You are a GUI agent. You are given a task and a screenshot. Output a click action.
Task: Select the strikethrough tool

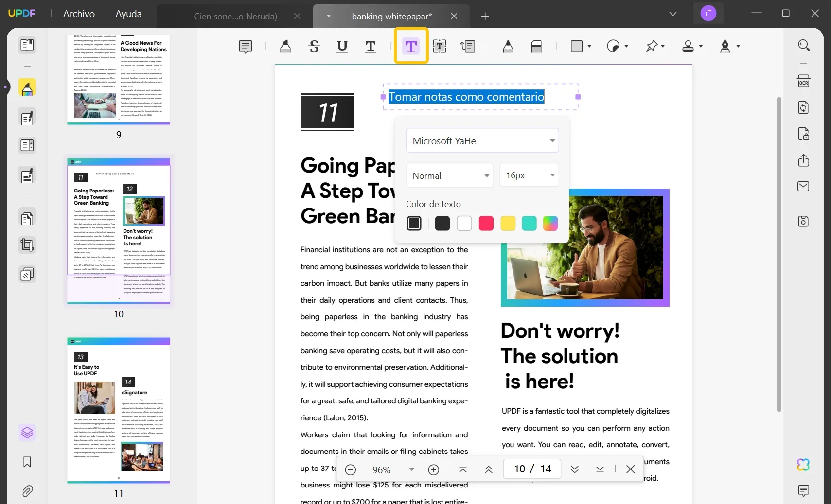point(314,47)
